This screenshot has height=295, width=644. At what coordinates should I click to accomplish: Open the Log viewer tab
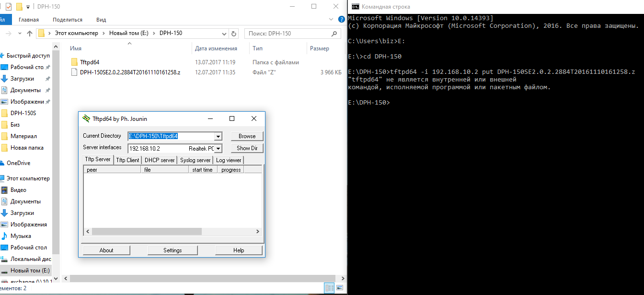229,160
